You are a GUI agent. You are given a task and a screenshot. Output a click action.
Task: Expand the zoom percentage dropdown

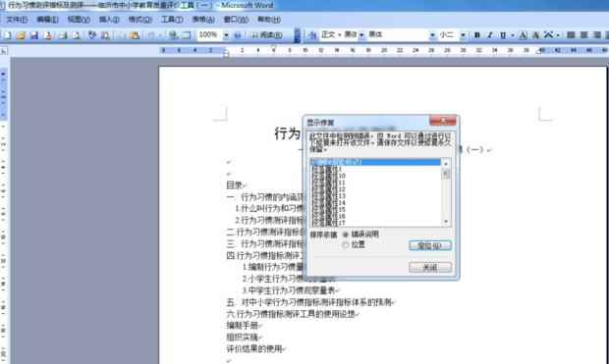tap(226, 35)
